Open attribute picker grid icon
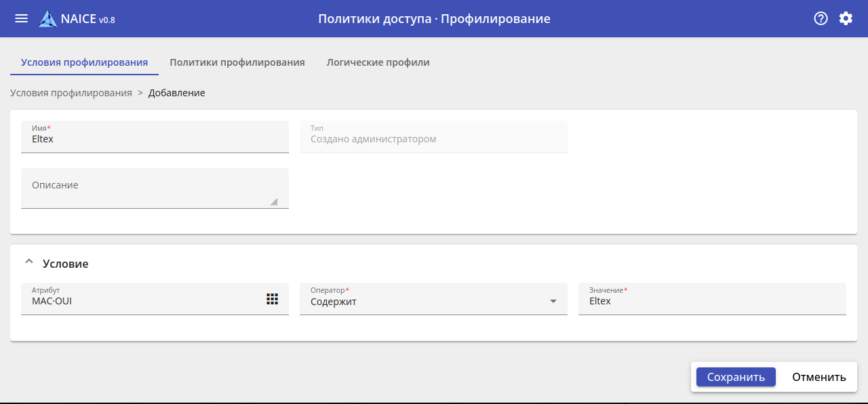Viewport: 868px width, 404px height. tap(272, 299)
